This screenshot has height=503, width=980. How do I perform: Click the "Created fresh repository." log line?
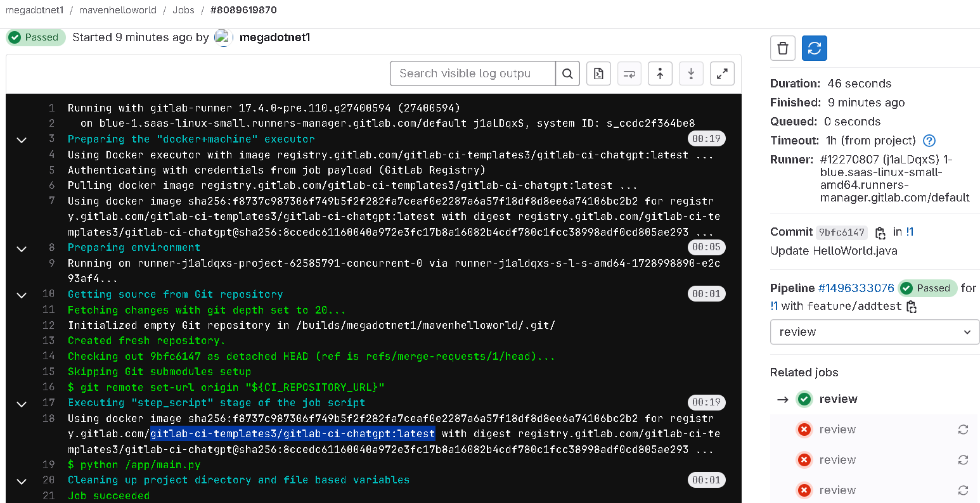pos(146,341)
